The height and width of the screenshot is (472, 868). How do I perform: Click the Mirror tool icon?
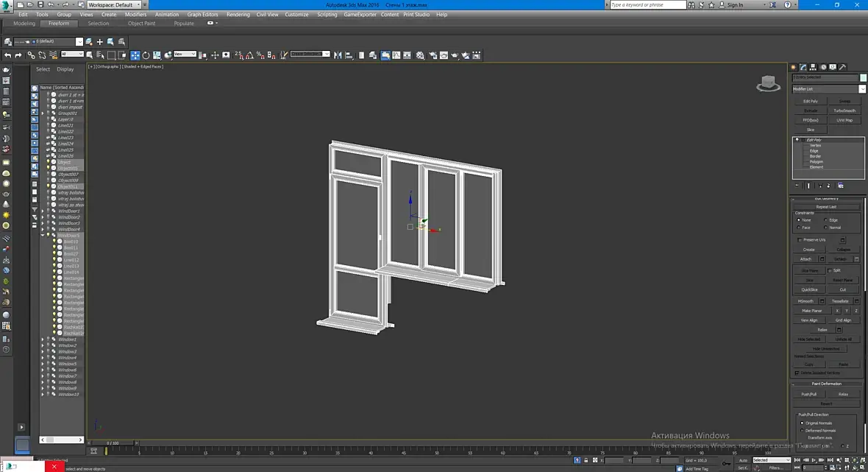[338, 55]
